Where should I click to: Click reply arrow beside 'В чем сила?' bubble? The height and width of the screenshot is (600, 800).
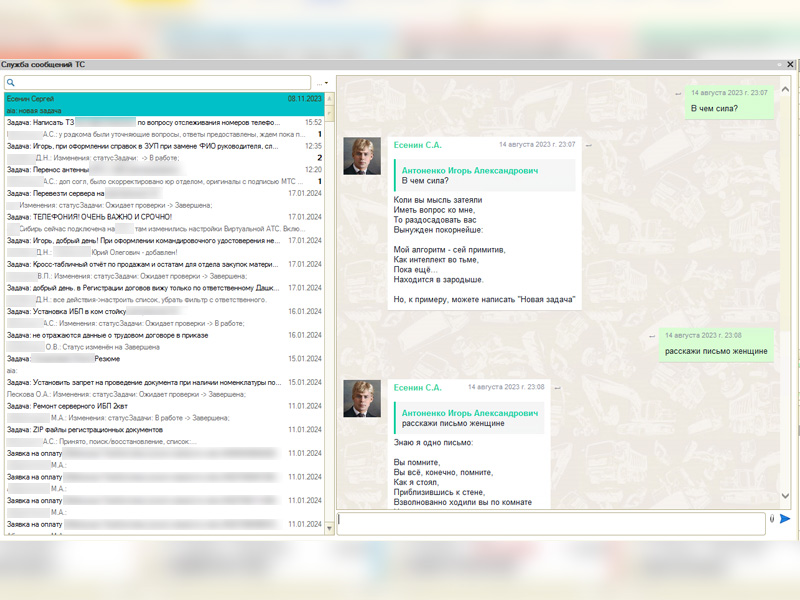coord(677,93)
